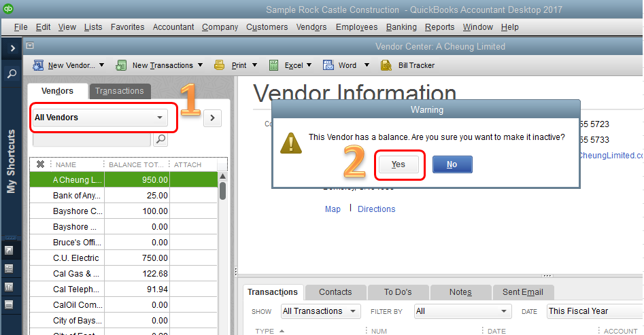Click the vendor list scrollbar up arrow
This screenshot has width=644, height=335.
(222, 176)
